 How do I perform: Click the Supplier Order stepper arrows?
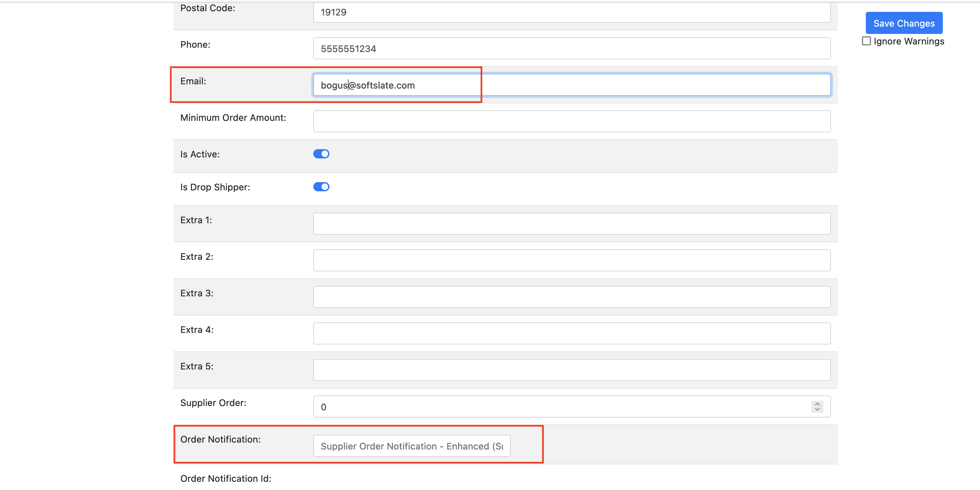(x=817, y=407)
